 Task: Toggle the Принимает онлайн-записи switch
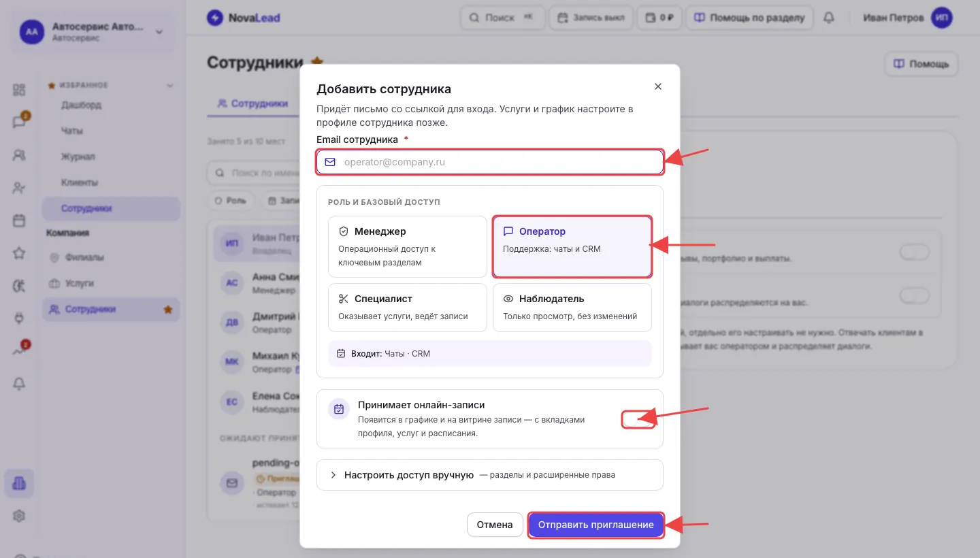pos(638,420)
